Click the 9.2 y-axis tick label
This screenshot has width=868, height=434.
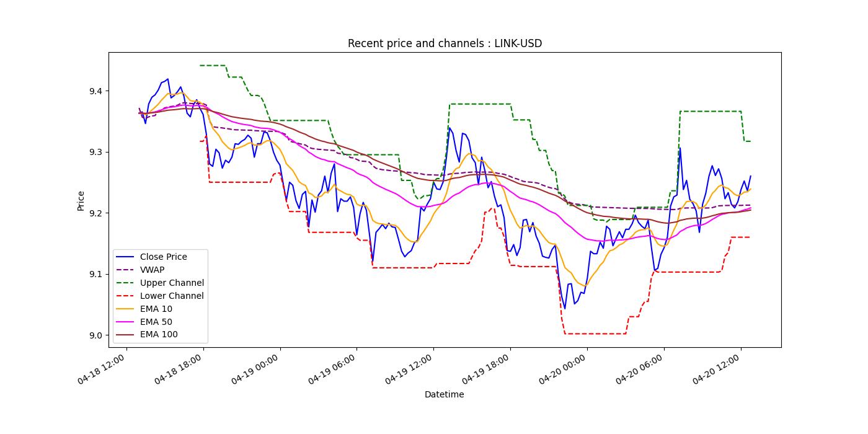(97, 213)
